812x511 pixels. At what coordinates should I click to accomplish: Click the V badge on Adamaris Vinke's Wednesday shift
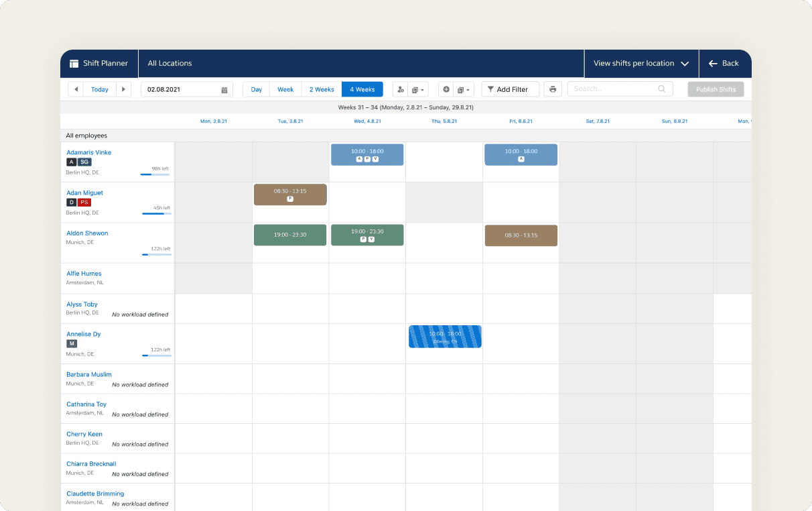coord(375,159)
